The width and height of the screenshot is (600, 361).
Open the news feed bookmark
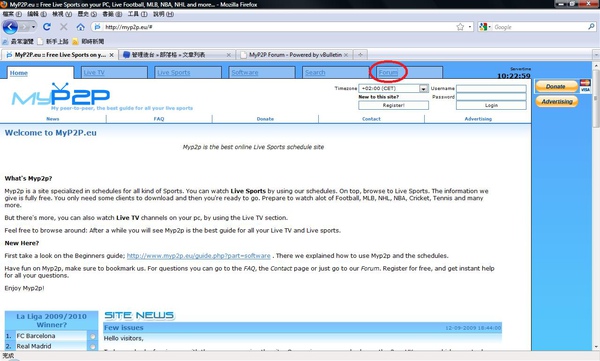point(88,41)
